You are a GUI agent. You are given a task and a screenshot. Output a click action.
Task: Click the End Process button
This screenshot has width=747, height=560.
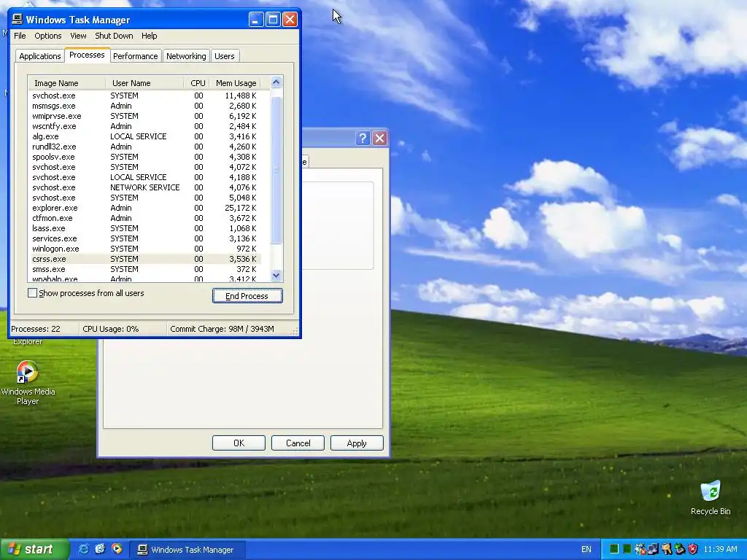247,296
